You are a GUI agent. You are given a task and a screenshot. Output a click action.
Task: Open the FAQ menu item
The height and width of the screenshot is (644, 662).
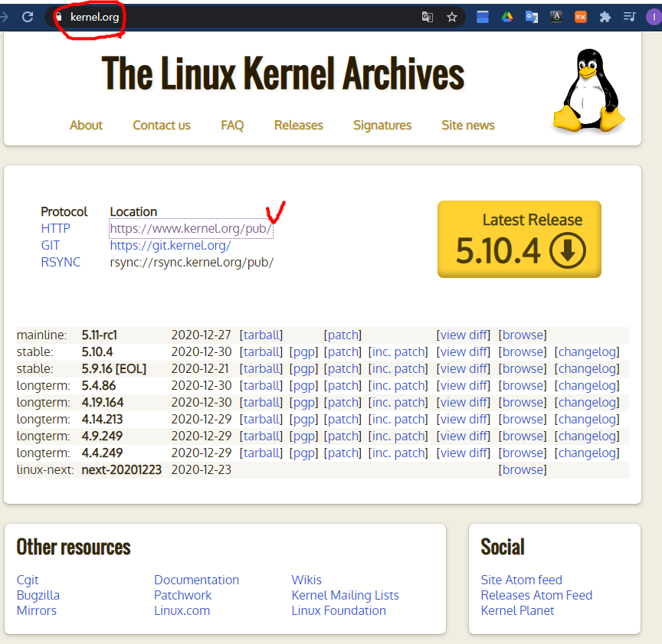[x=232, y=126]
